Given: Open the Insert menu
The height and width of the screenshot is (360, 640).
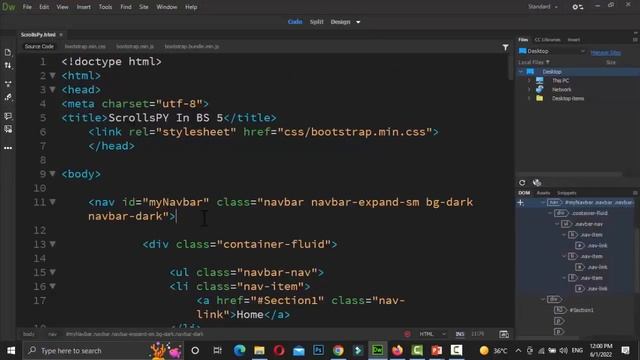Looking at the screenshot, I should [x=84, y=7].
